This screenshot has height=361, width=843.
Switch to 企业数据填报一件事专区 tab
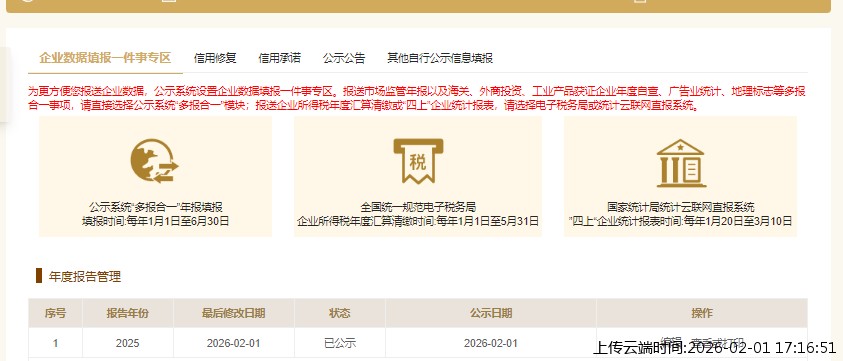(x=105, y=58)
